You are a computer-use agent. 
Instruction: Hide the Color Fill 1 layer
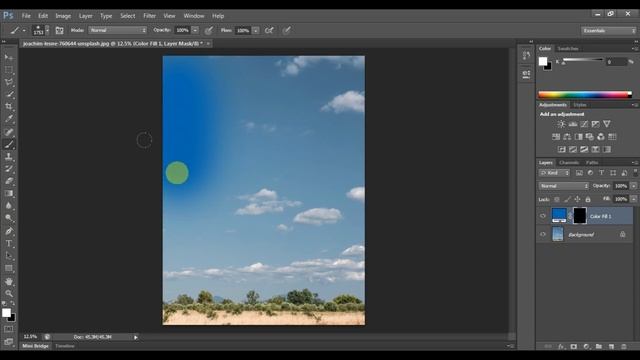click(x=543, y=216)
